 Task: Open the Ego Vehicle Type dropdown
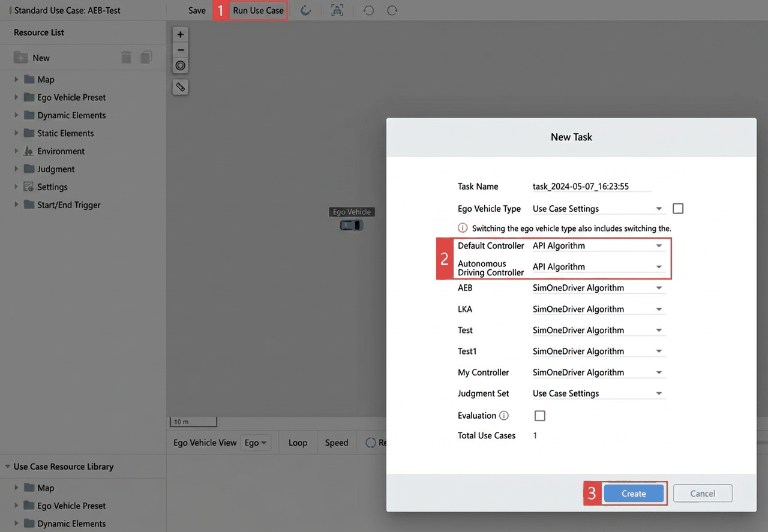[x=598, y=209]
